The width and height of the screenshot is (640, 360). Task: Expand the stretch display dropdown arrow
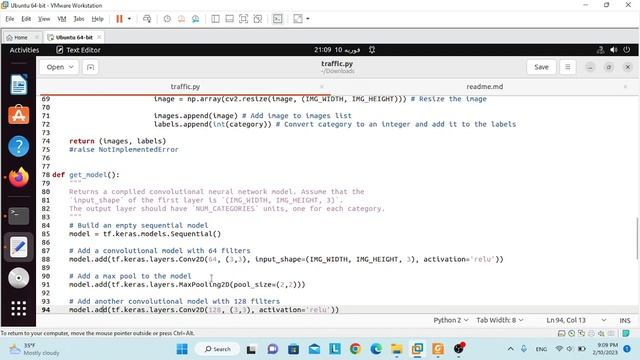click(308, 19)
